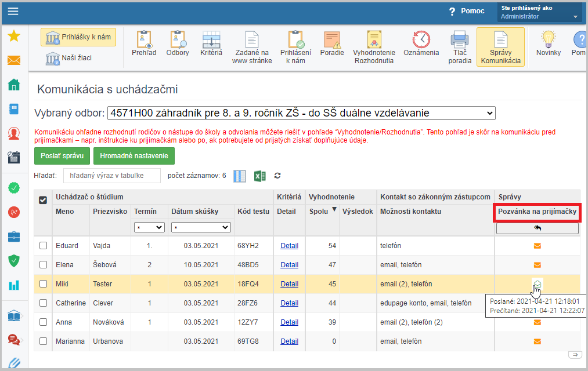588x371 pixels.
Task: Open the Detail link for Eduard Vajda
Action: point(290,246)
